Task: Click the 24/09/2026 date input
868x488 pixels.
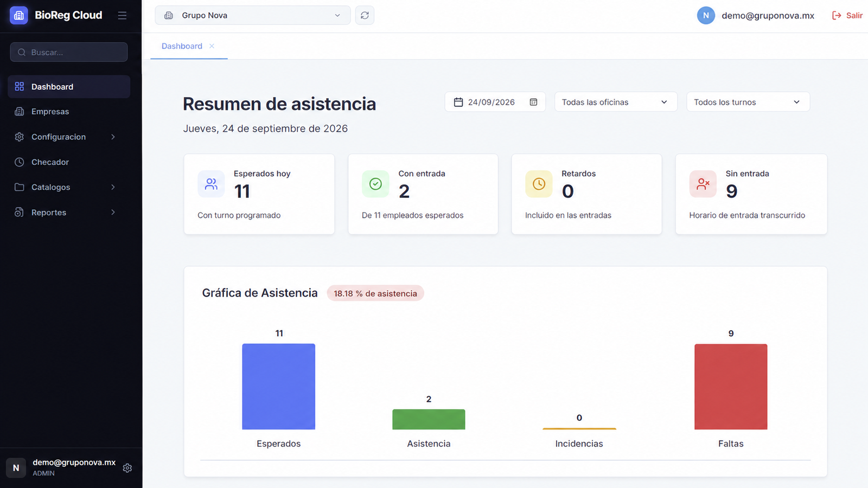Action: point(495,102)
